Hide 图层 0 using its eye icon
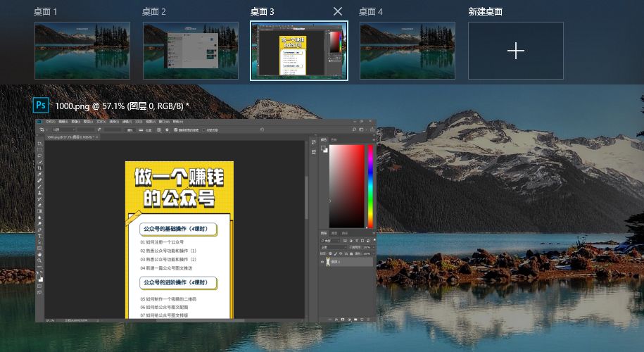644x352 pixels. [x=322, y=262]
